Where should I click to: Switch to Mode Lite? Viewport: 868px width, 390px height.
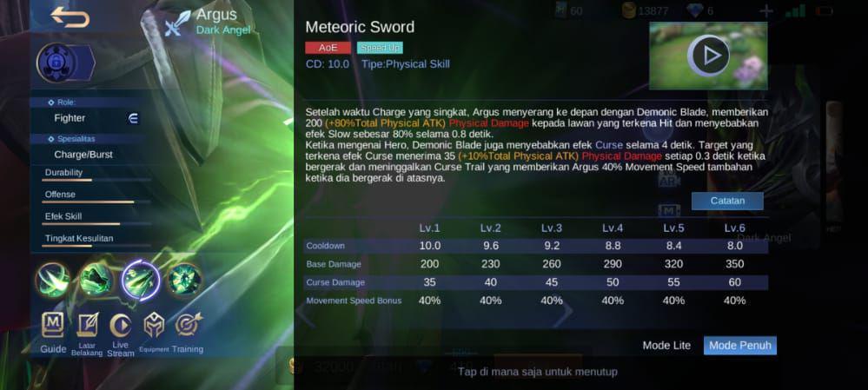(666, 345)
